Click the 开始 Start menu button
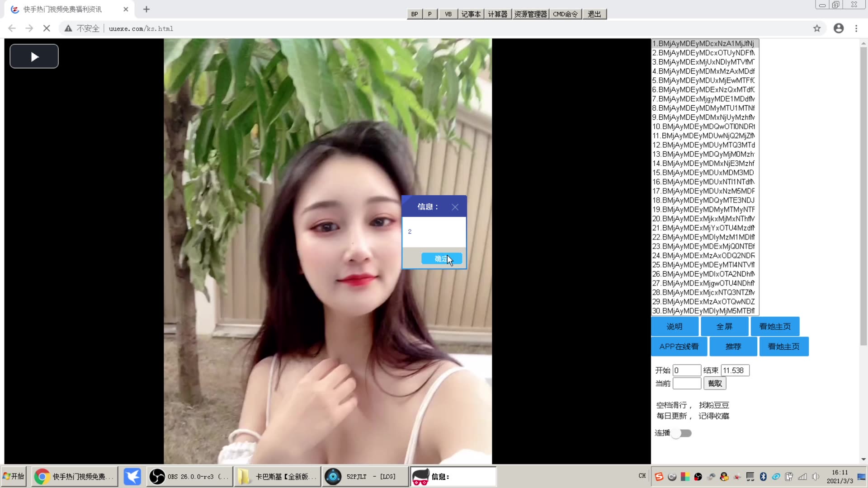This screenshot has width=868, height=488. [x=14, y=476]
